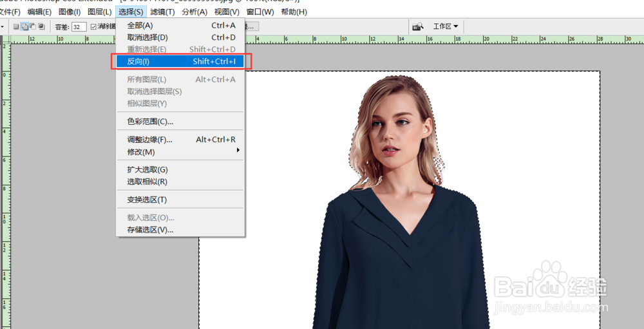Choose 选取相似(R) similar entry
The image size is (644, 329).
coord(181,182)
